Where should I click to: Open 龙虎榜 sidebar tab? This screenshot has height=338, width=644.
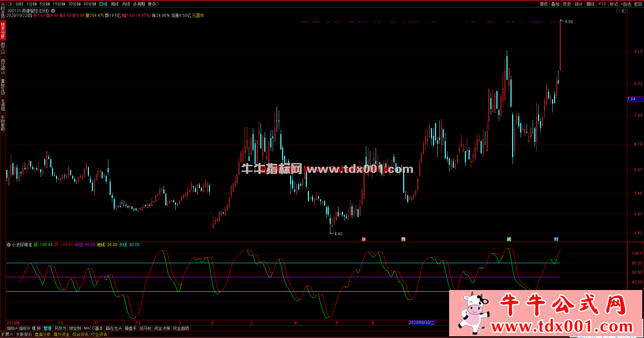(x=3, y=105)
